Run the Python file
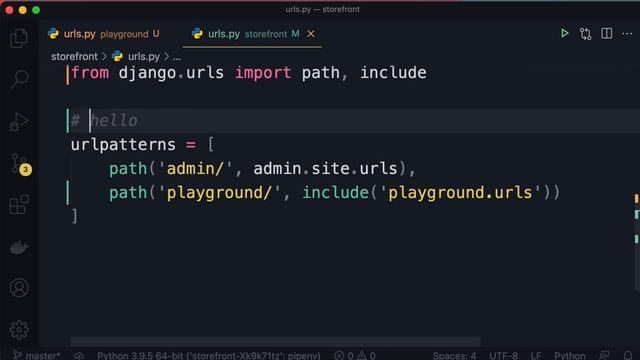Screen dimensions: 640x360 (x=564, y=33)
